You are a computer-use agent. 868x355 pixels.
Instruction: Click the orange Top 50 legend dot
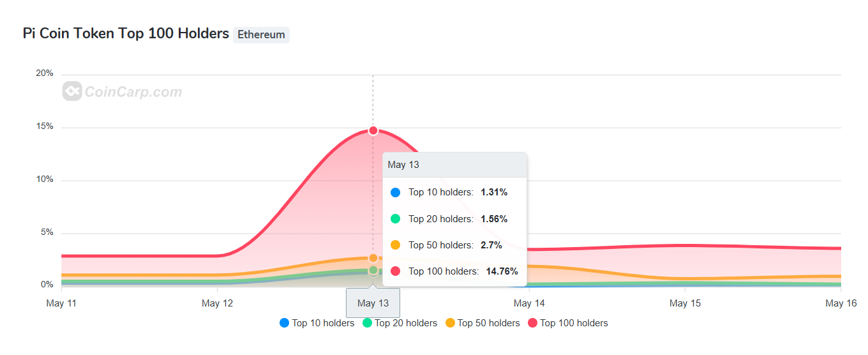[x=450, y=323]
